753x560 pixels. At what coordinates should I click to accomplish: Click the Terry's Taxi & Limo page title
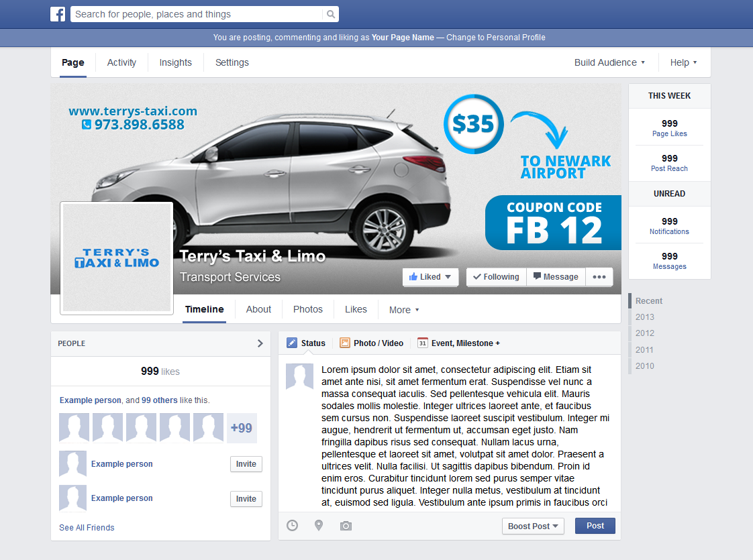tap(252, 256)
